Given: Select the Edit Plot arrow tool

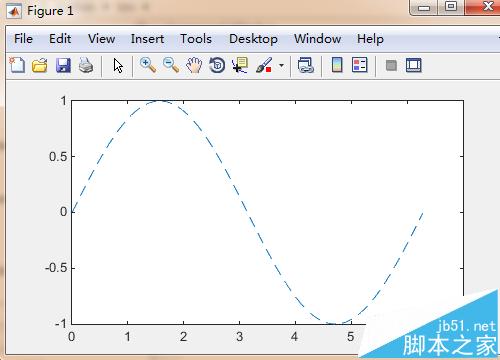Looking at the screenshot, I should coord(118,66).
